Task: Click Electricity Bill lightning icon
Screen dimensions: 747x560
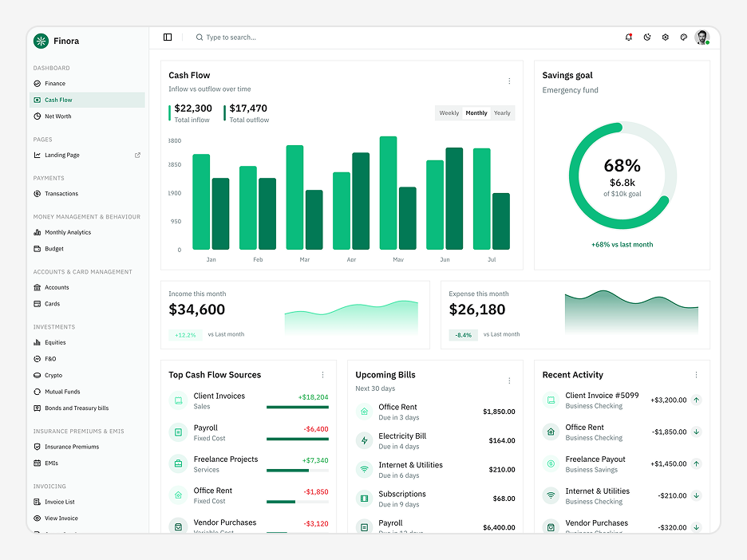Action: 365,440
